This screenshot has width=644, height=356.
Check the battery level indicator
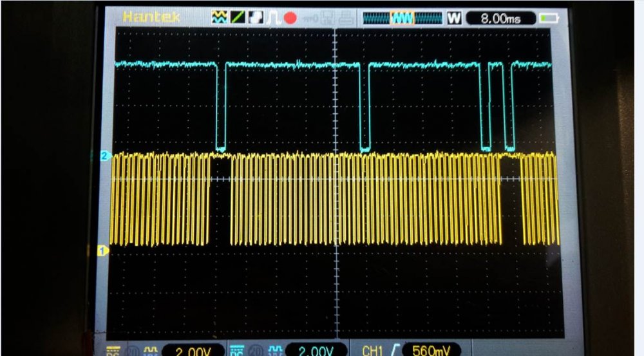pyautogui.click(x=549, y=18)
